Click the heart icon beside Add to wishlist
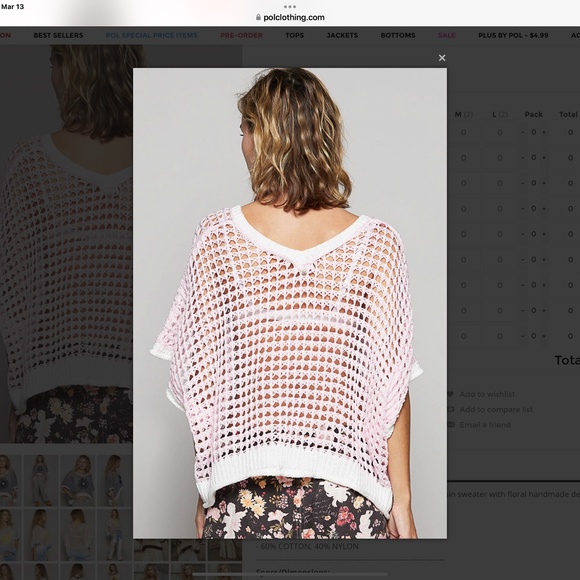Screen dimensions: 580x580 pyautogui.click(x=451, y=394)
